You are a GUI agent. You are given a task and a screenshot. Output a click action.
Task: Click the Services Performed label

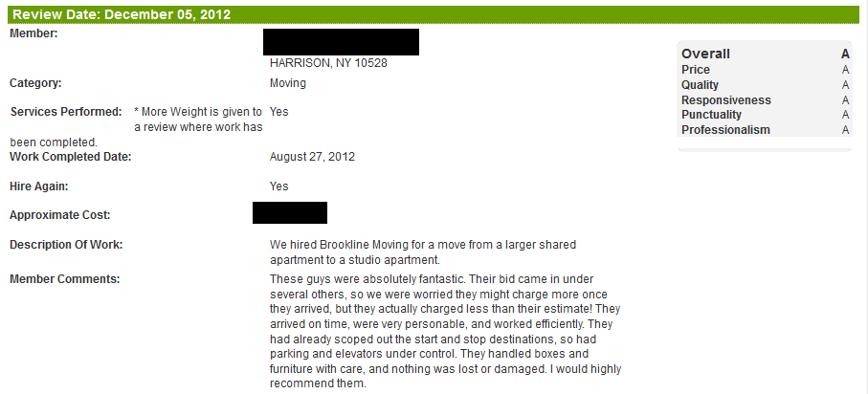tap(66, 112)
